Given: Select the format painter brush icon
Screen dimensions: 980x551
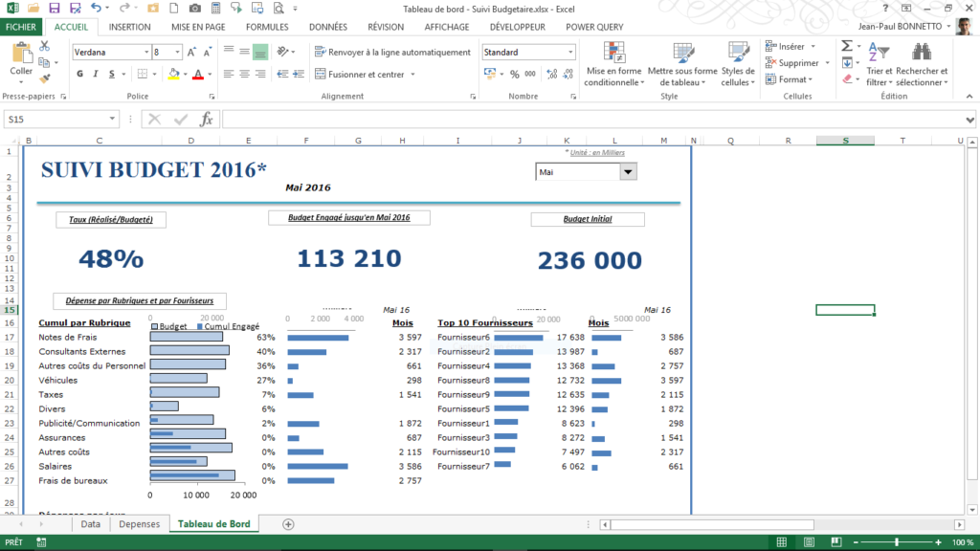Looking at the screenshot, I should point(45,79).
